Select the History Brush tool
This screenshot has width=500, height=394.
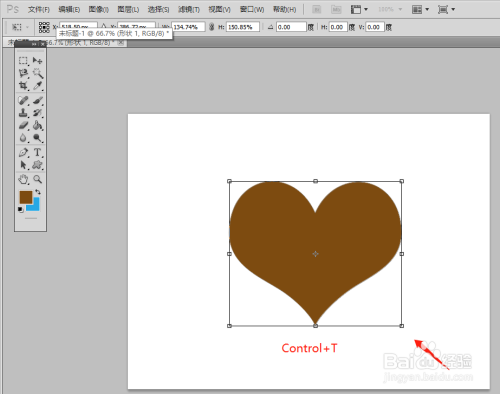pyautogui.click(x=38, y=113)
